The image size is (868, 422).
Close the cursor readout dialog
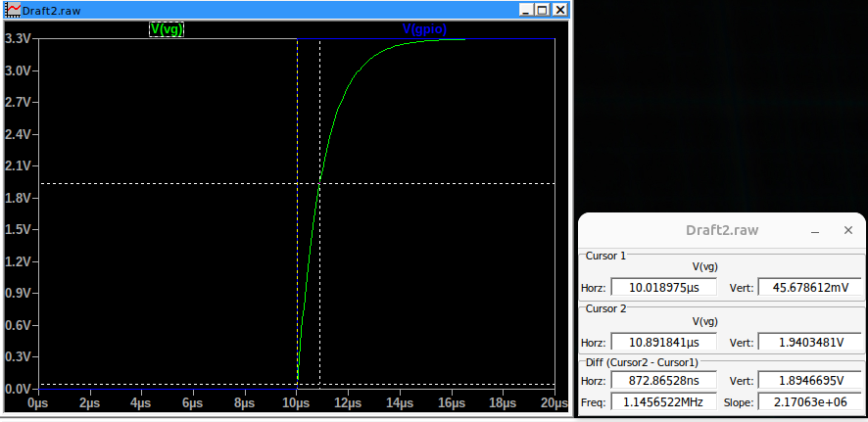pyautogui.click(x=848, y=230)
